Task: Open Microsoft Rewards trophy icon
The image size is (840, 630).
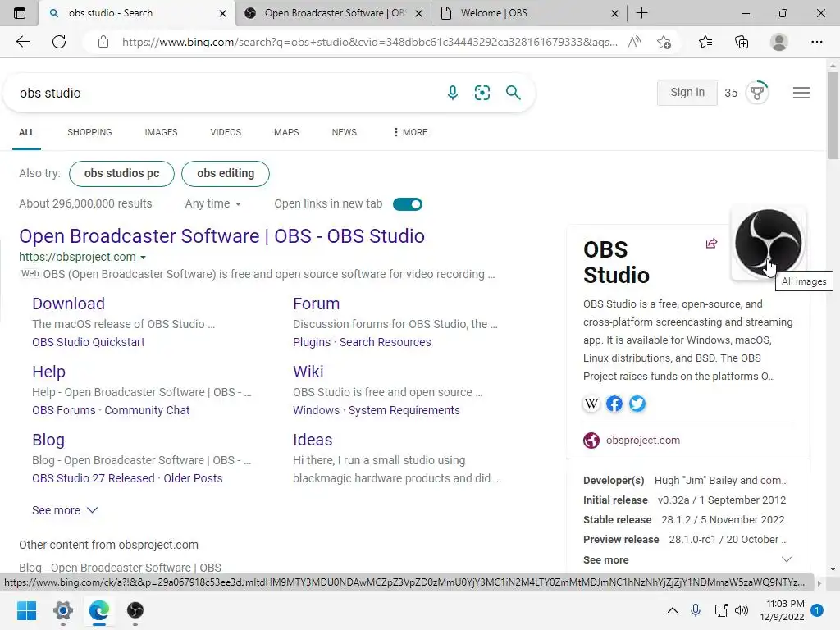Action: [x=757, y=93]
